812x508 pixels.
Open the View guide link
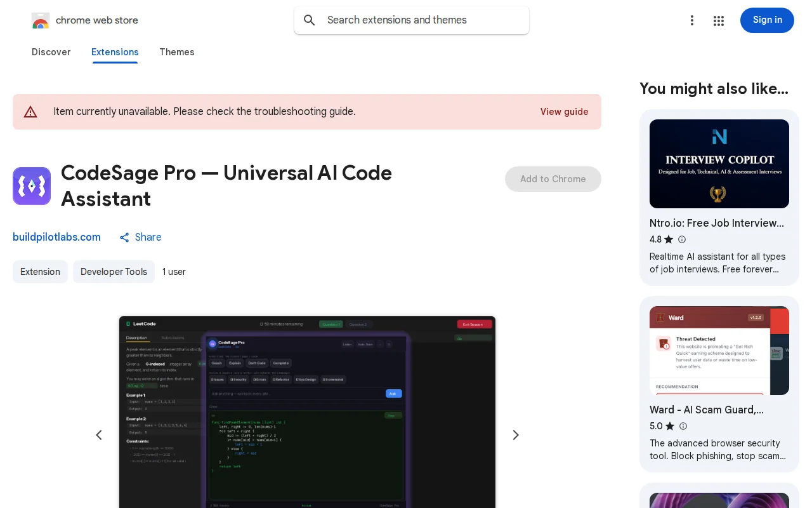[x=565, y=112]
